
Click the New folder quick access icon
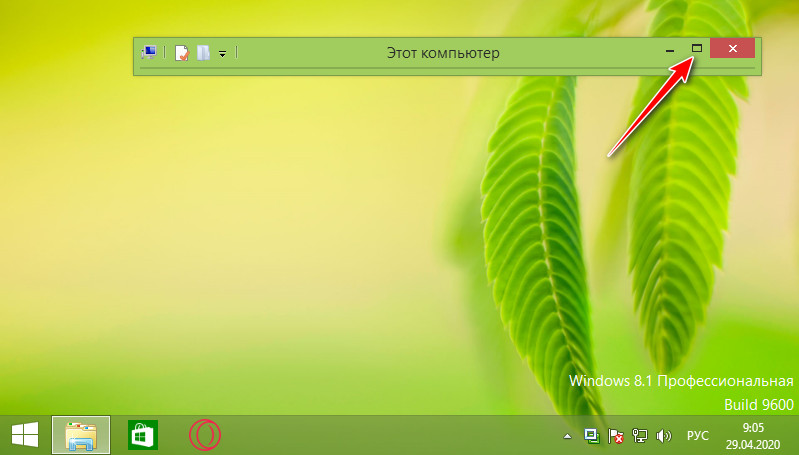[203, 52]
